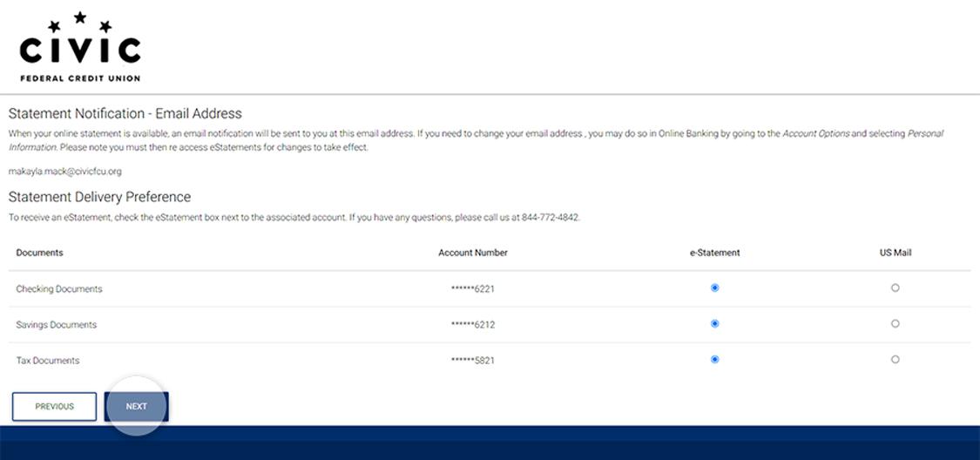Click the Savings Documents row label

(57, 324)
